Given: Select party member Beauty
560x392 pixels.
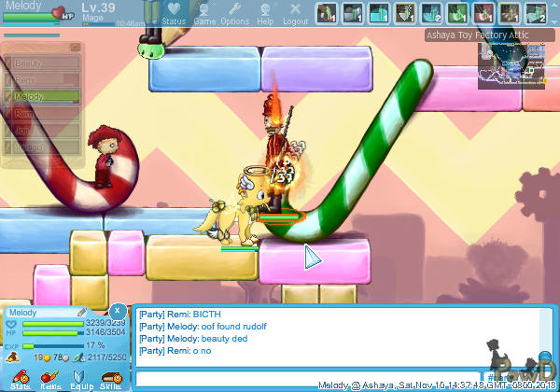Looking at the screenshot, I should (x=44, y=63).
